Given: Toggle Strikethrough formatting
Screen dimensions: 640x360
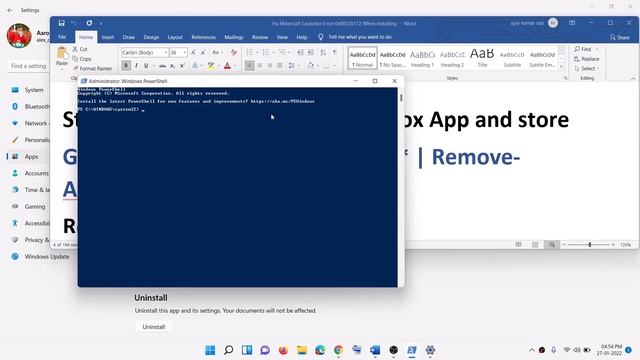Looking at the screenshot, I should 162,65.
